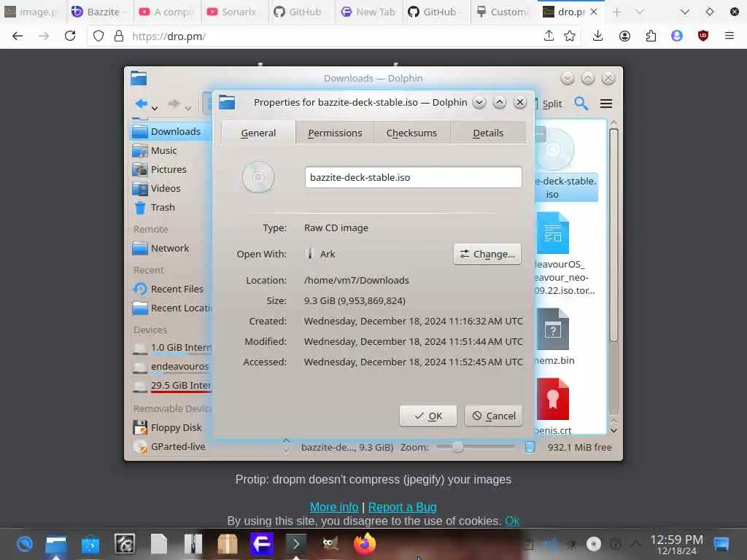
Task: Open the endeavouros device in sidebar
Action: tap(171, 367)
